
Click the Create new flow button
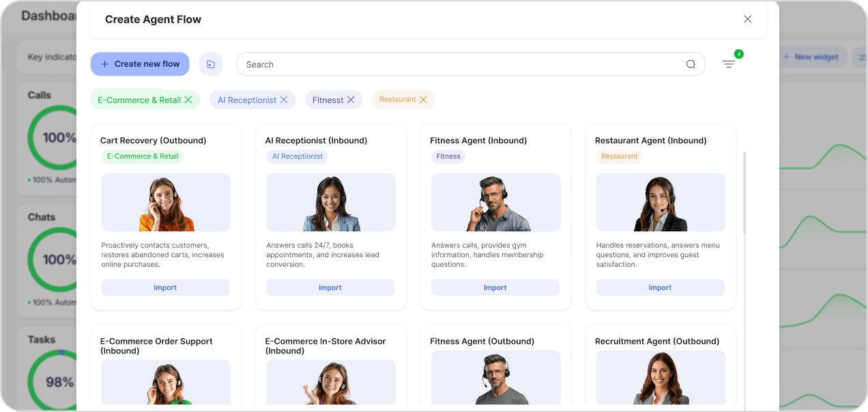point(140,64)
